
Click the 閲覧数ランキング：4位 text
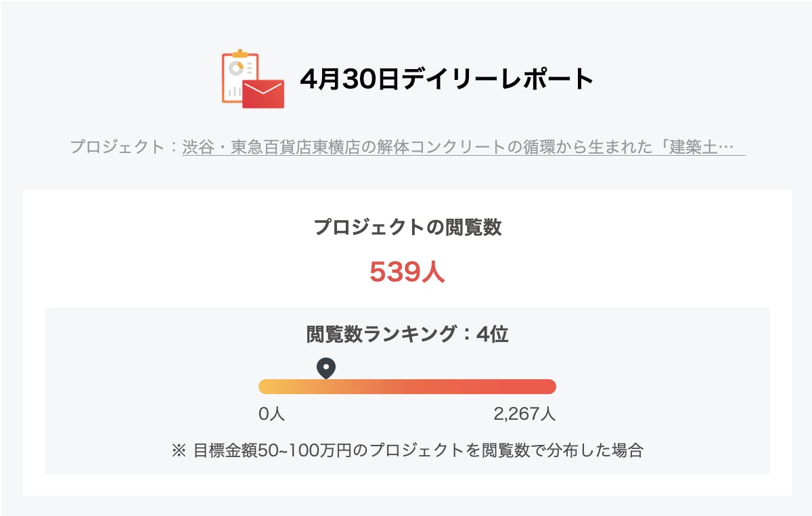[x=407, y=334]
